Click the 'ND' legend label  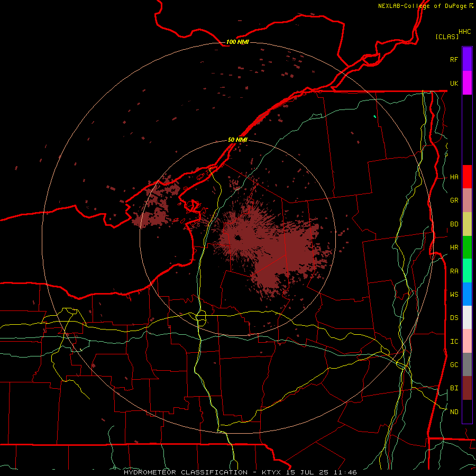454,412
